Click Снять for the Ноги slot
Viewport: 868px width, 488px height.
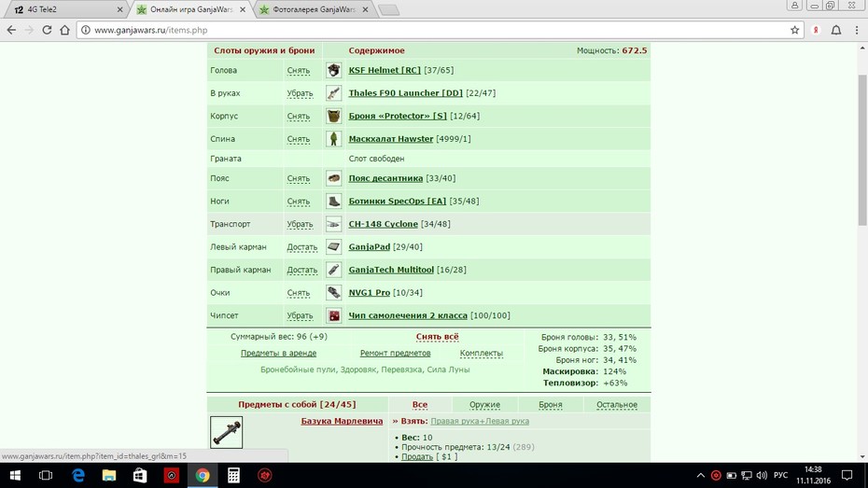[299, 202]
